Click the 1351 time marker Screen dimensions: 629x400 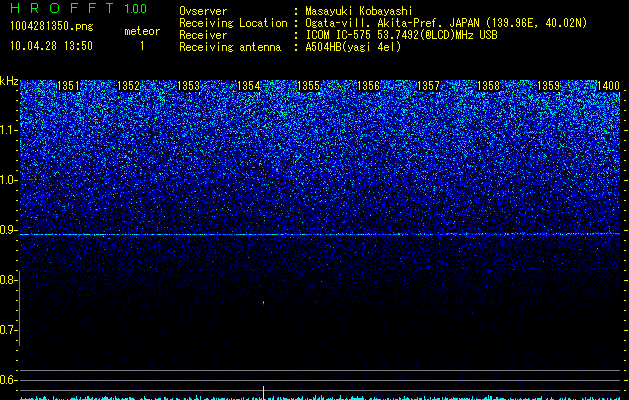pyautogui.click(x=68, y=86)
